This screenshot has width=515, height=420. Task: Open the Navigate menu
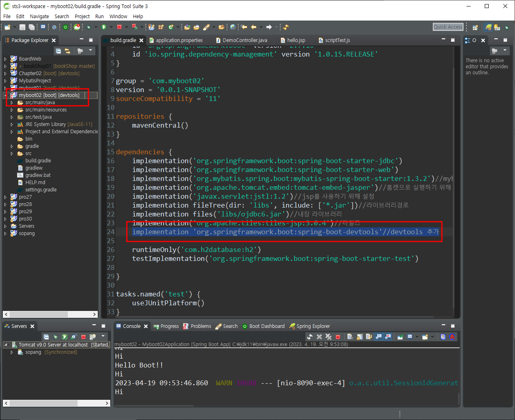tap(39, 17)
